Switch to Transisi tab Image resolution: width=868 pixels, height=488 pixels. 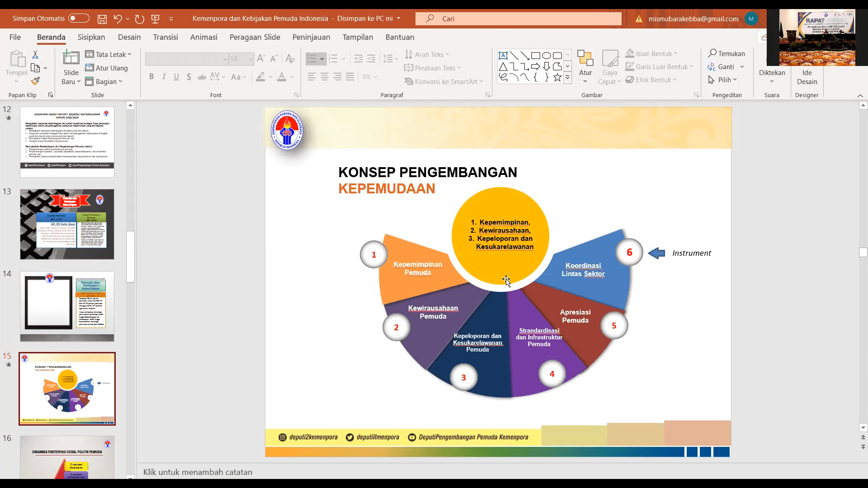[x=165, y=37]
